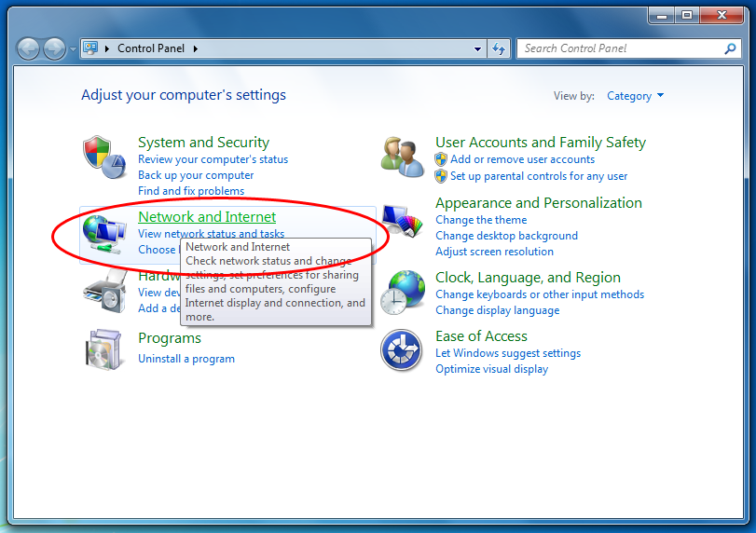Viewport: 756px width, 533px height.
Task: Expand the View by Category dropdown
Action: 635,96
